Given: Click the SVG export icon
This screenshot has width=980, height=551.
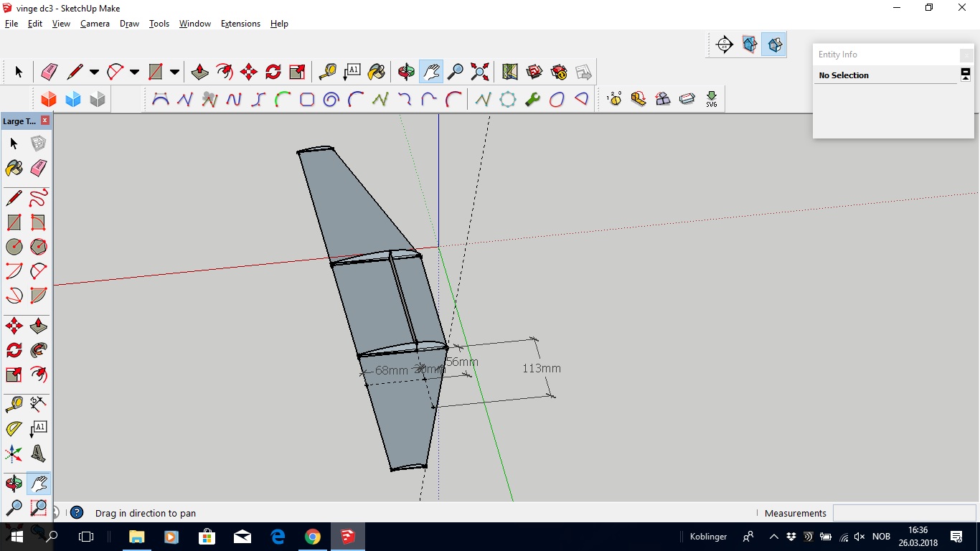Looking at the screenshot, I should tap(711, 99).
